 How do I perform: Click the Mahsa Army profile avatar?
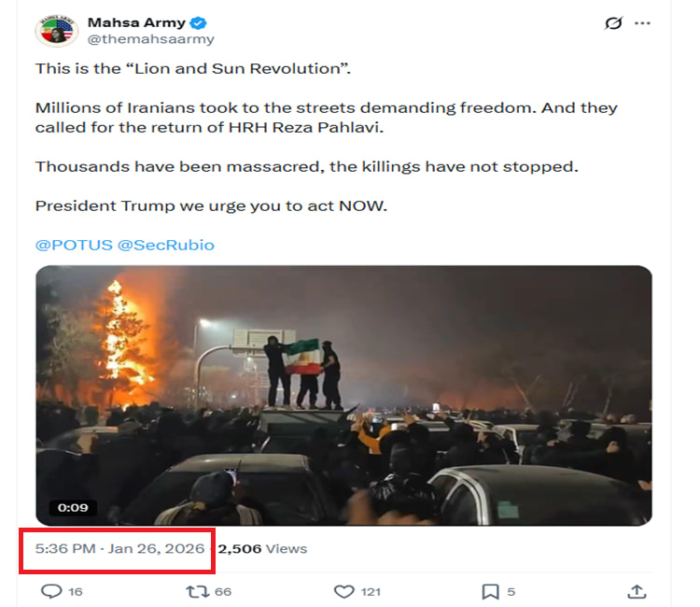coord(56,30)
